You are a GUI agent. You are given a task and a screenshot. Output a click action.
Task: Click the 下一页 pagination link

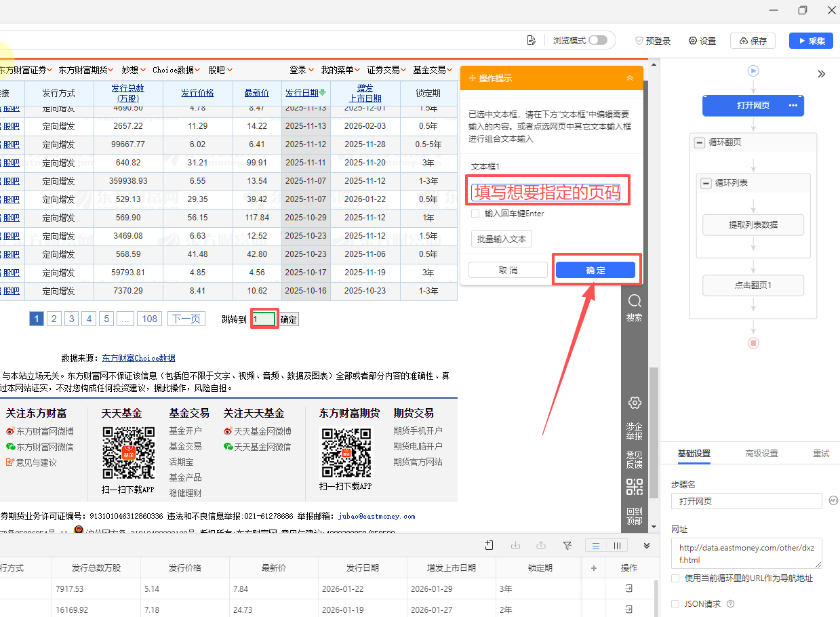186,319
